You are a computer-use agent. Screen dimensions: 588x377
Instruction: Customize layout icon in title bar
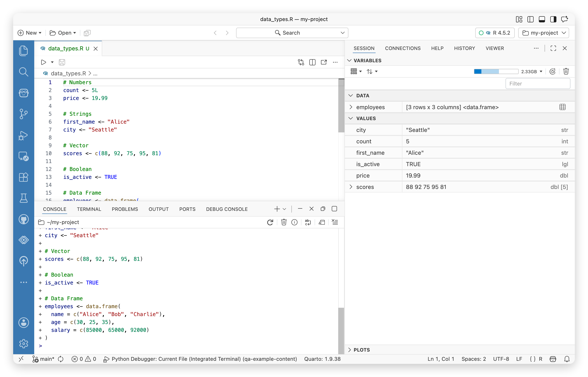tap(519, 19)
